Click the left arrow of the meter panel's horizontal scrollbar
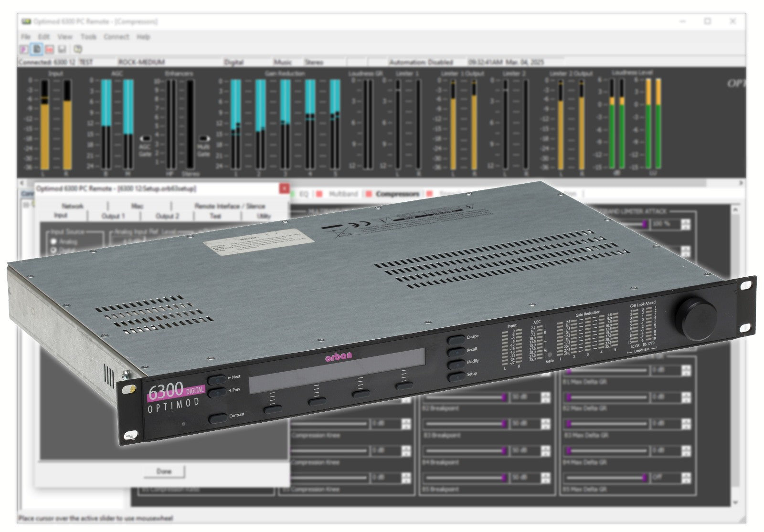 point(21,183)
